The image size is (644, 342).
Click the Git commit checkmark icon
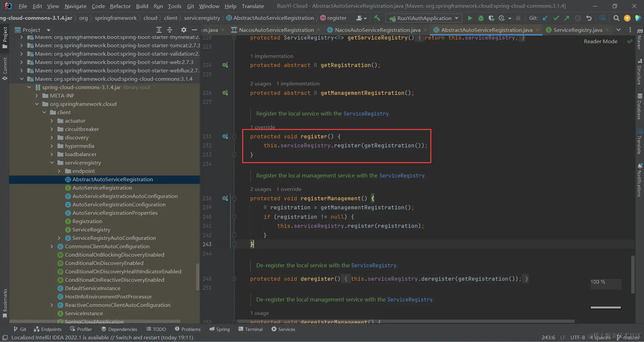tap(556, 18)
